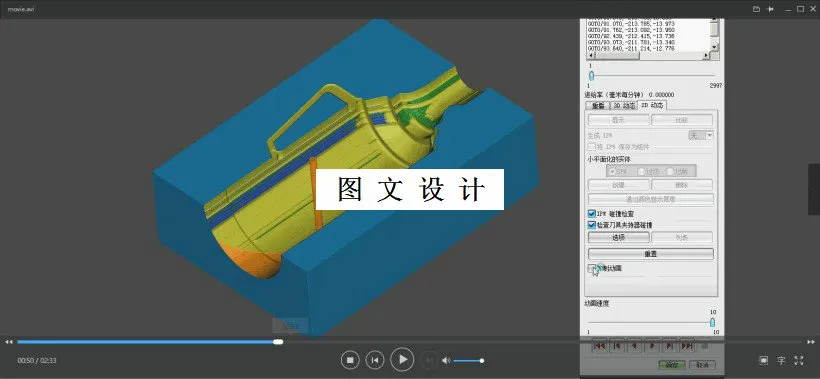Confirm dialog with 确定 button
The height and width of the screenshot is (379, 820).
click(x=672, y=365)
